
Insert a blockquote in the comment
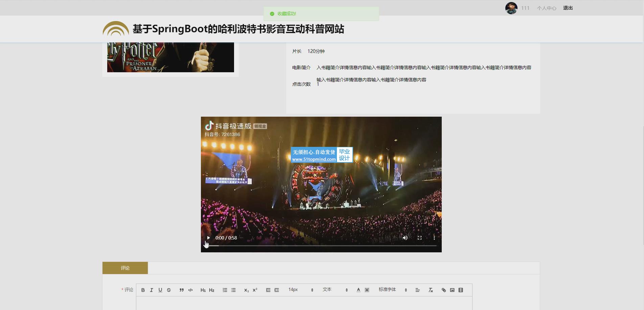coord(182,290)
